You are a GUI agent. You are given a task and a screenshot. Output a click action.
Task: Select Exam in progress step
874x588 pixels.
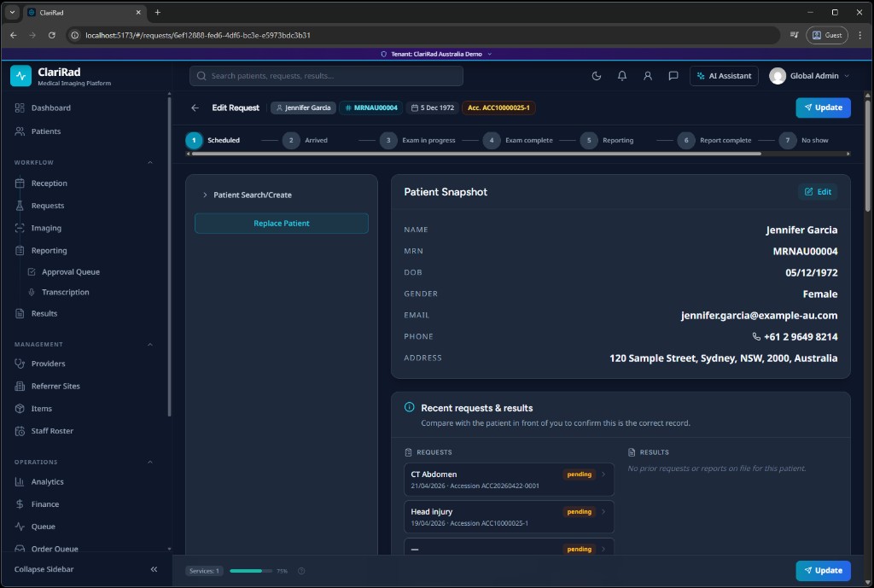pyautogui.click(x=417, y=141)
